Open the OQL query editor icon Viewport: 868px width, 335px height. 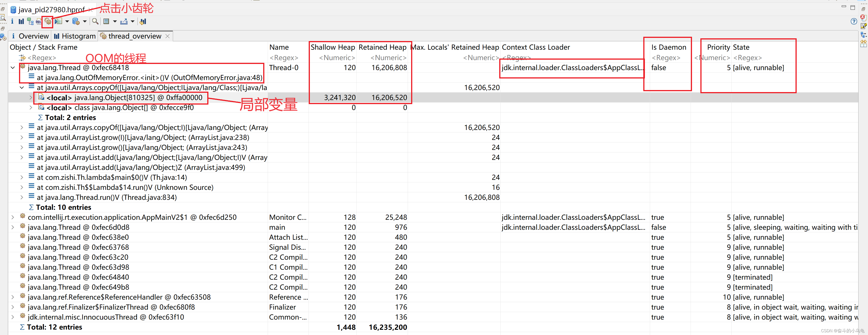click(39, 22)
